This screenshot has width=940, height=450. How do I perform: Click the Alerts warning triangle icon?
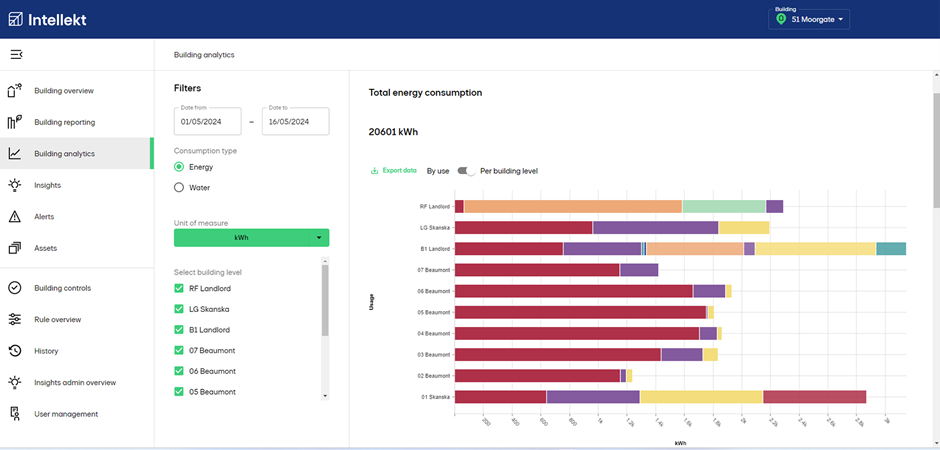pyautogui.click(x=15, y=217)
